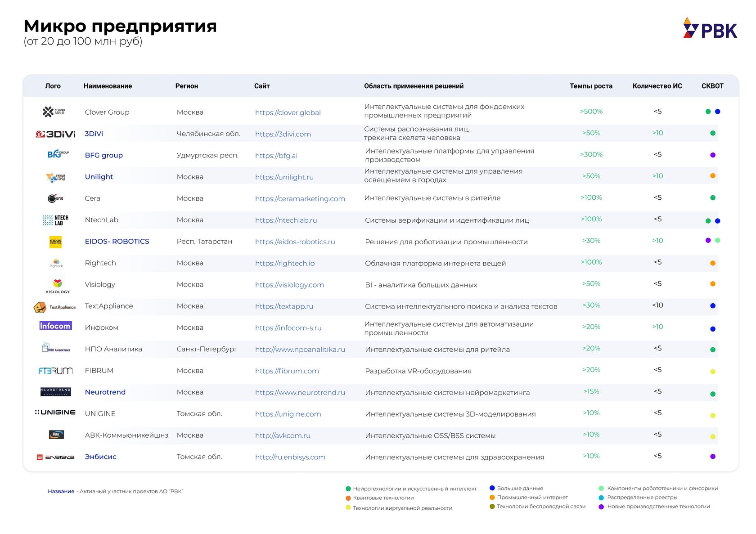Click the Neurotrend company name

[x=105, y=392]
